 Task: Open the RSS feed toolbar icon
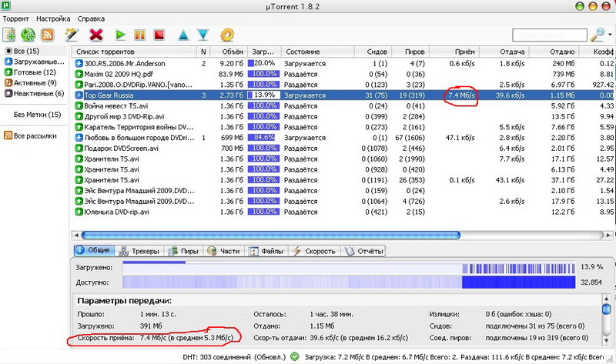(x=48, y=35)
